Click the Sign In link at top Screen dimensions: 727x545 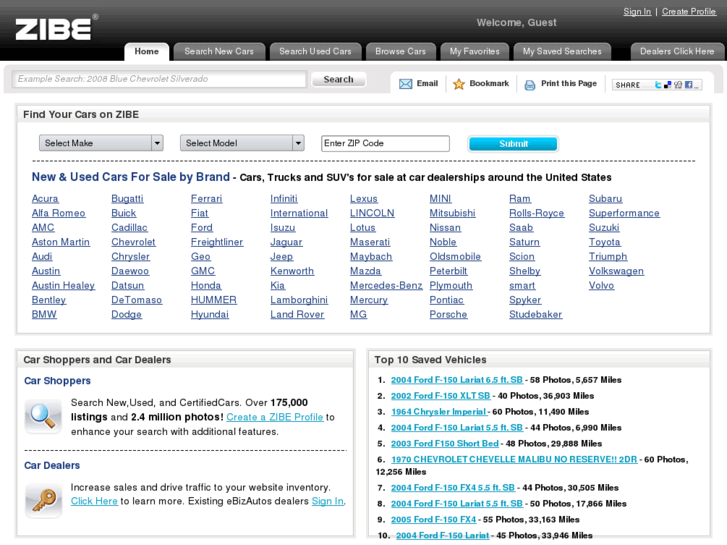(x=637, y=12)
